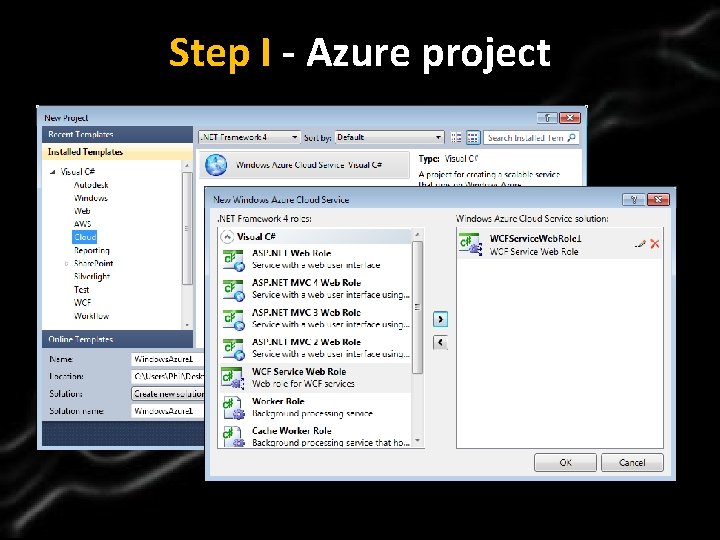Screen dimensions: 720x540
Task: Click the Cache Worker Role icon
Action: pos(233,436)
